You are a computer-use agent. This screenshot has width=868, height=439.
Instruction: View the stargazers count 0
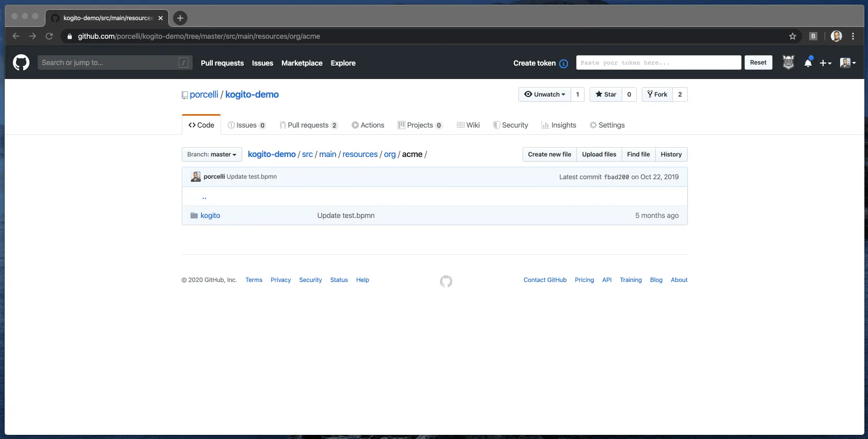click(629, 95)
